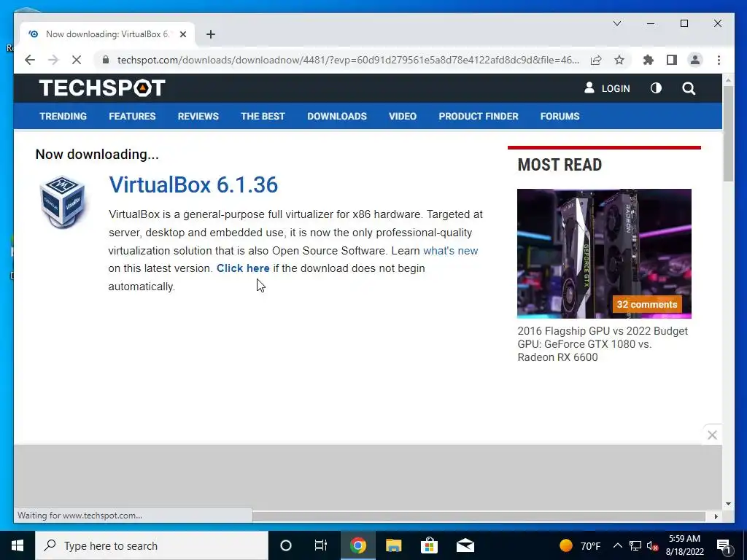Go to TechSpot home via logo
The height and width of the screenshot is (560, 747).
102,88
